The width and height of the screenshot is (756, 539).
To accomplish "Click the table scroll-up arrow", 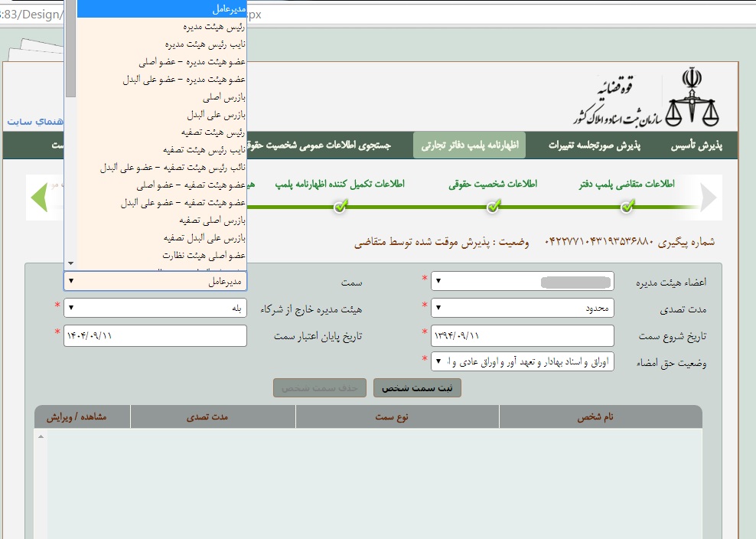I will [41, 436].
